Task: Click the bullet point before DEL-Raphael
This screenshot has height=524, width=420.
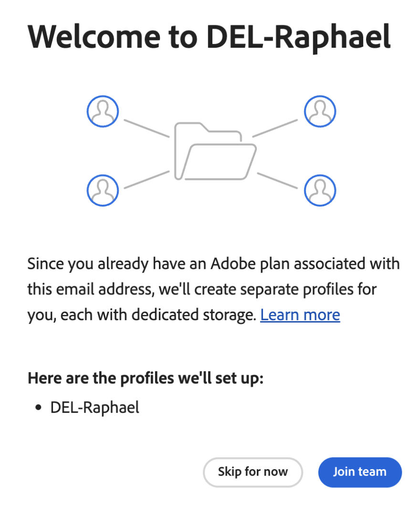Action: (x=39, y=408)
